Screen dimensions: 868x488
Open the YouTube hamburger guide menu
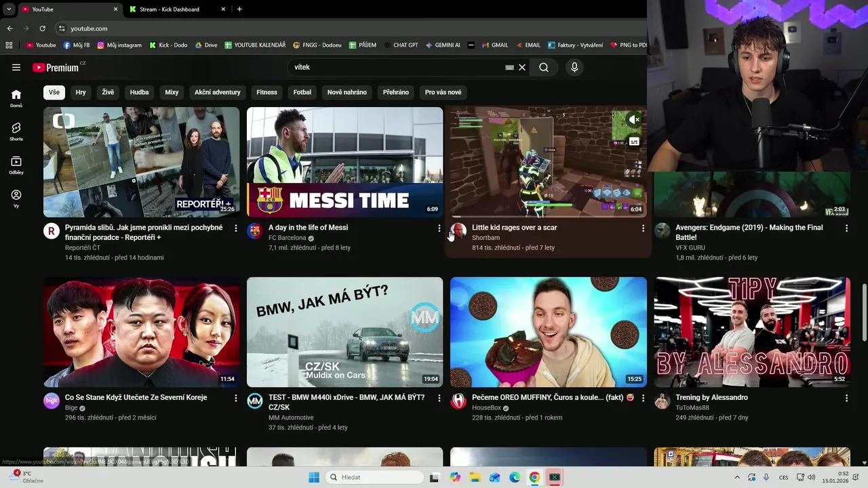point(16,67)
